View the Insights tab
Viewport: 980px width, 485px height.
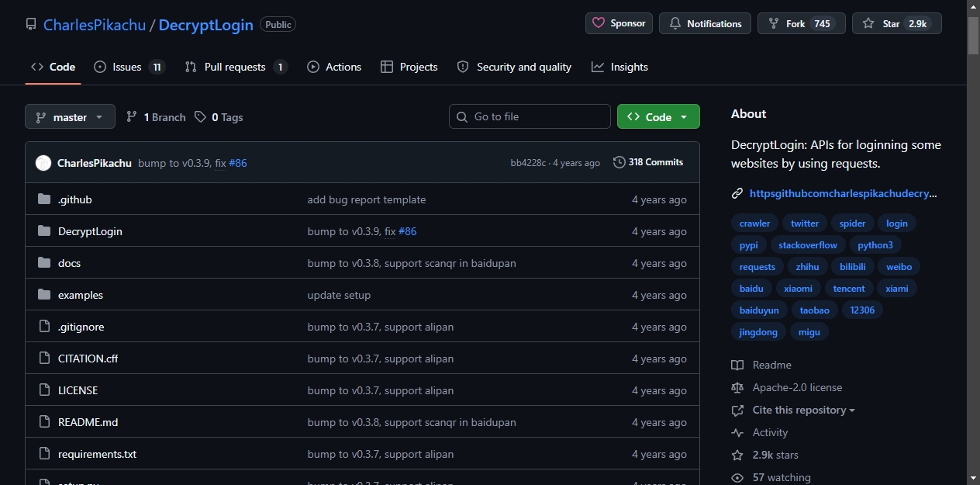(619, 67)
